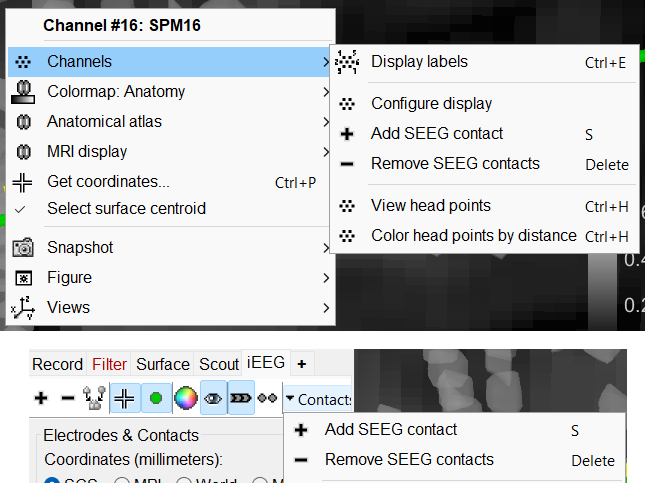Click Get coordinates... menu entry
This screenshot has width=645, height=483.
108,182
